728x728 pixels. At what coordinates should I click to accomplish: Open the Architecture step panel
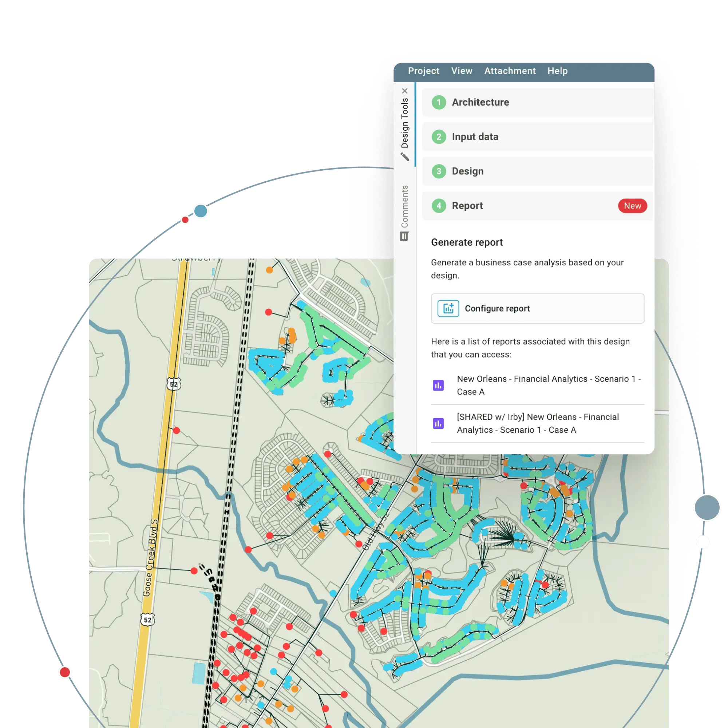534,102
